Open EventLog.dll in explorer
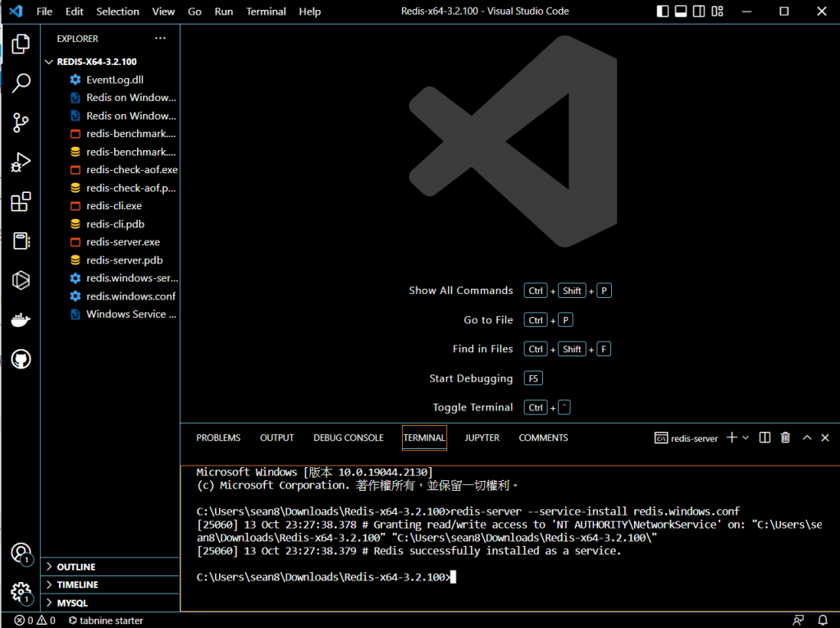 pyautogui.click(x=110, y=80)
